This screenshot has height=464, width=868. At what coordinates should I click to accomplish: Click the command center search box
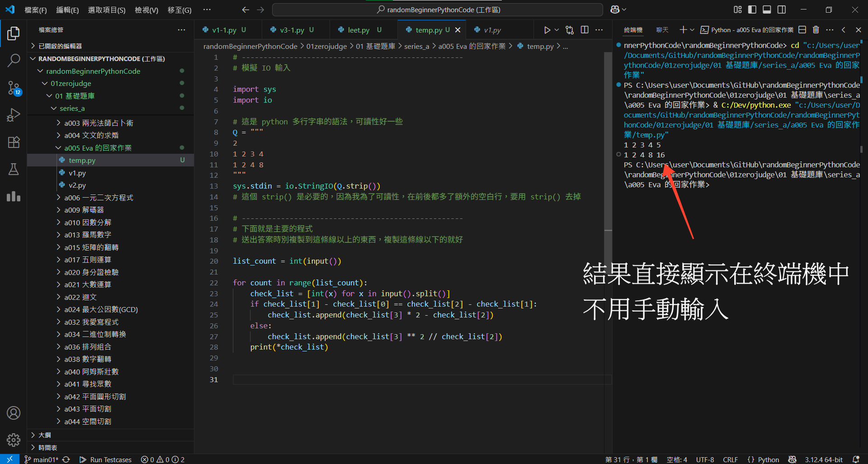pos(438,9)
